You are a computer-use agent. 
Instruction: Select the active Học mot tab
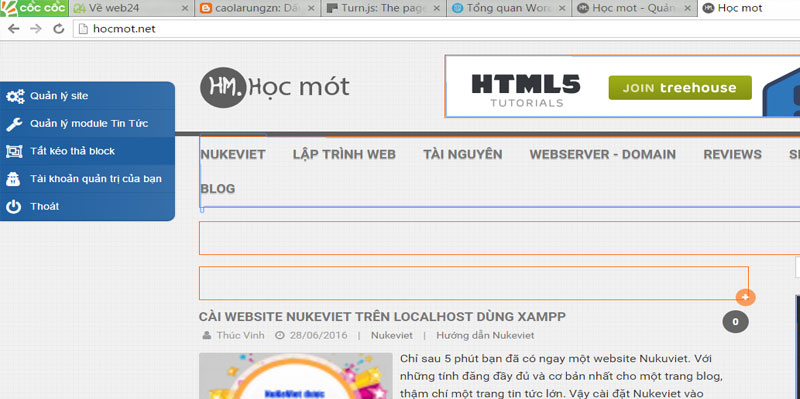click(749, 8)
